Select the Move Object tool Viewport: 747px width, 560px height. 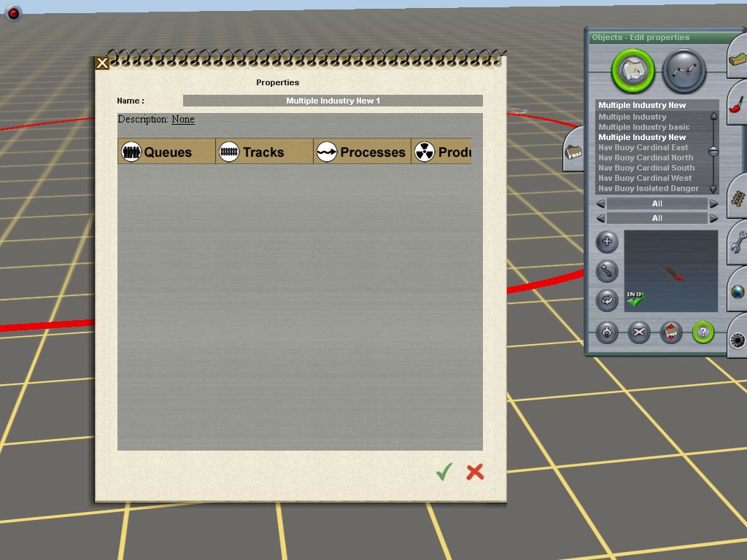(x=607, y=271)
